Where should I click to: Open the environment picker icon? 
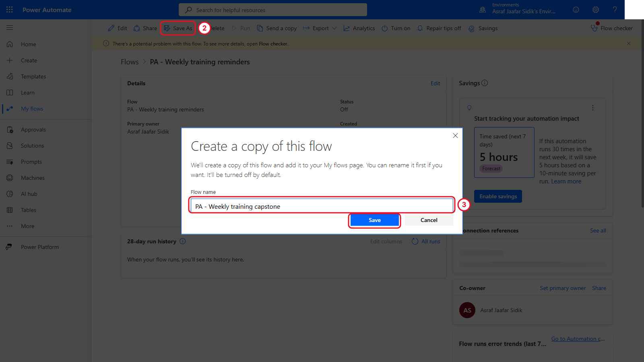(x=483, y=10)
